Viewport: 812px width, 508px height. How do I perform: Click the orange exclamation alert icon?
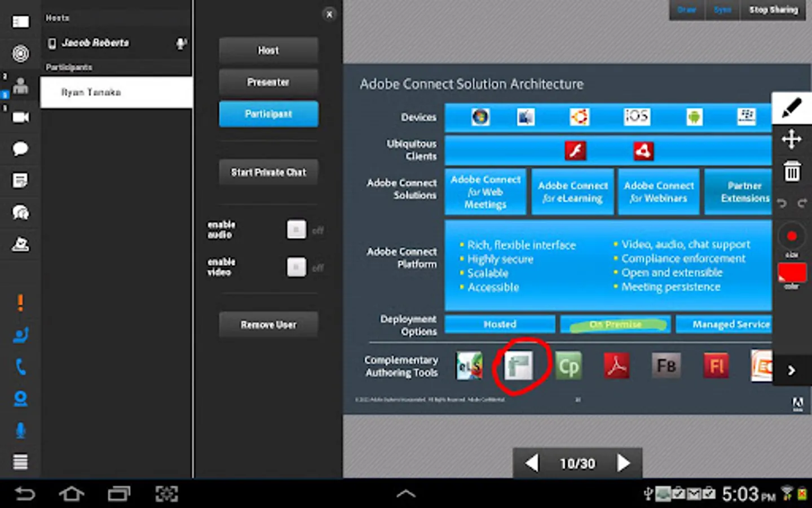(20, 303)
